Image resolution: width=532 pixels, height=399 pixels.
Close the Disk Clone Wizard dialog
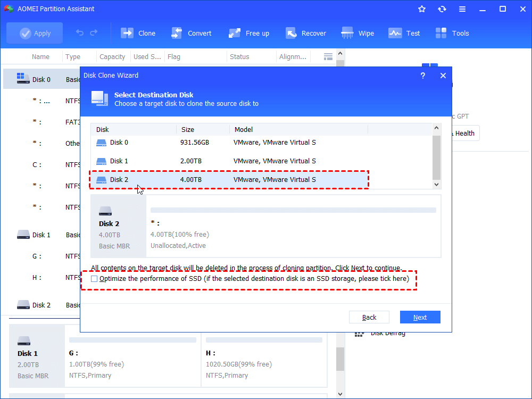tap(443, 76)
